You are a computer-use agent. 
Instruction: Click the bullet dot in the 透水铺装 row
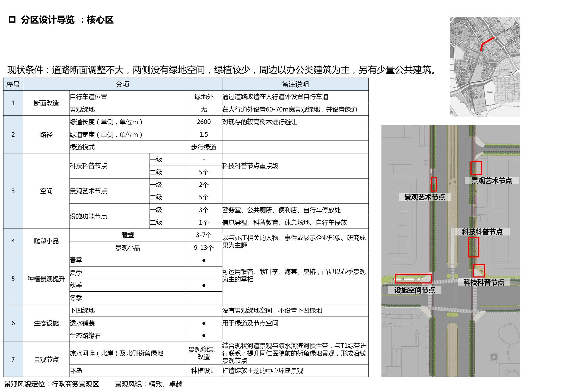click(204, 323)
